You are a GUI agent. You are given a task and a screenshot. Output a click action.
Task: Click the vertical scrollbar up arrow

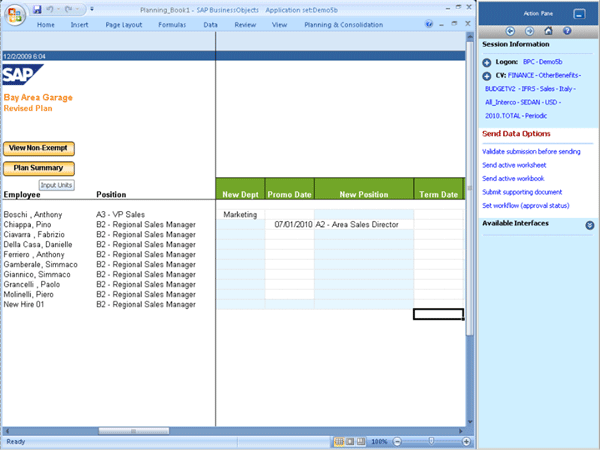pyautogui.click(x=470, y=36)
